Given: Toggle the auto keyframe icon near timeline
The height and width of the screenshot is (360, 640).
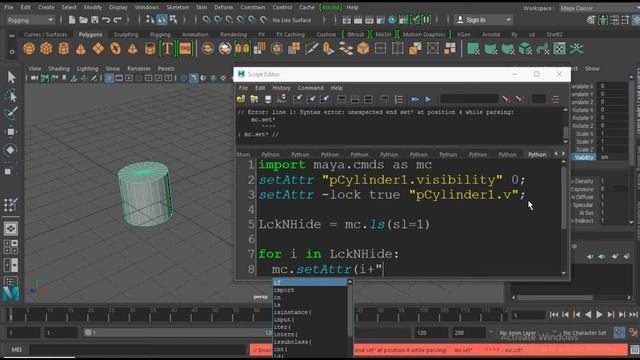Looking at the screenshot, I should pos(619,333).
